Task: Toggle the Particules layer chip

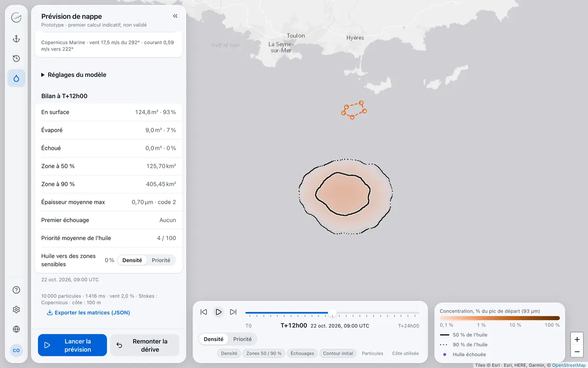Action: click(x=373, y=353)
